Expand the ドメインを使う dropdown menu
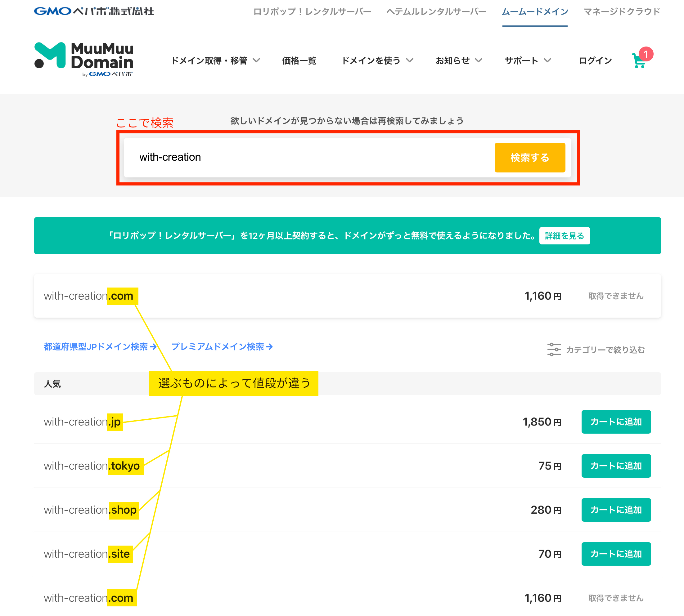The image size is (684, 616). pyautogui.click(x=377, y=60)
